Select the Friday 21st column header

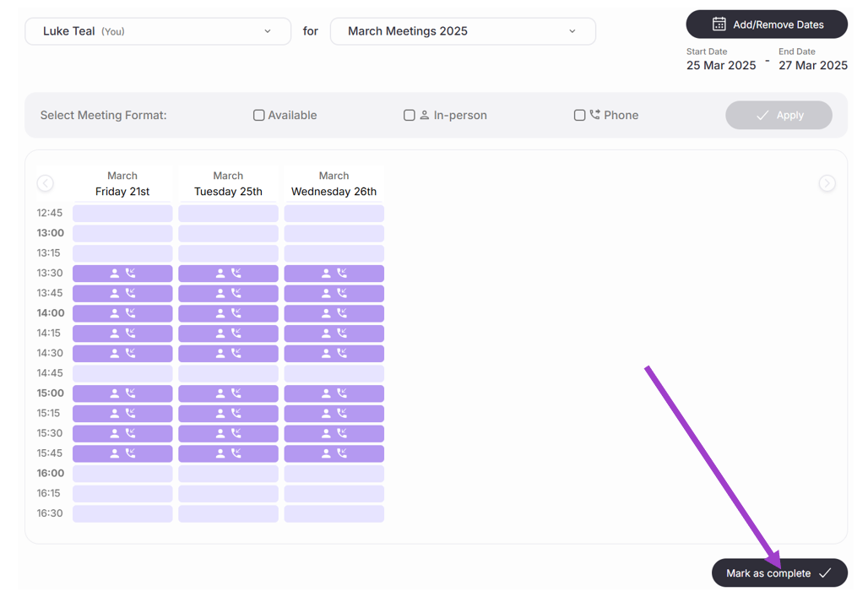[122, 183]
